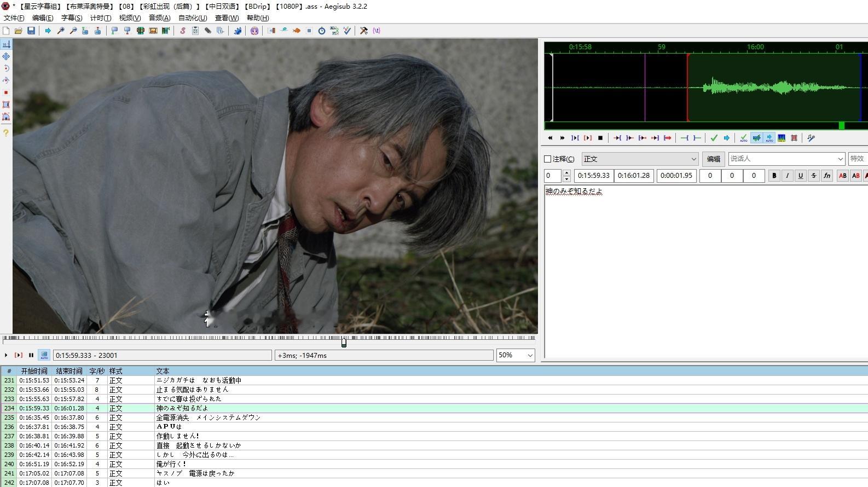Add lead-in to audio selection

coord(684,138)
